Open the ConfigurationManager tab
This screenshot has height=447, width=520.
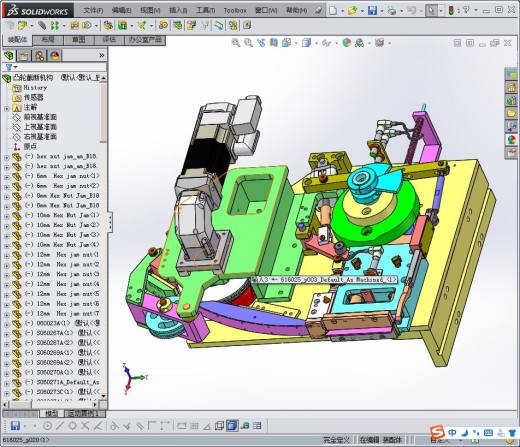tap(39, 55)
